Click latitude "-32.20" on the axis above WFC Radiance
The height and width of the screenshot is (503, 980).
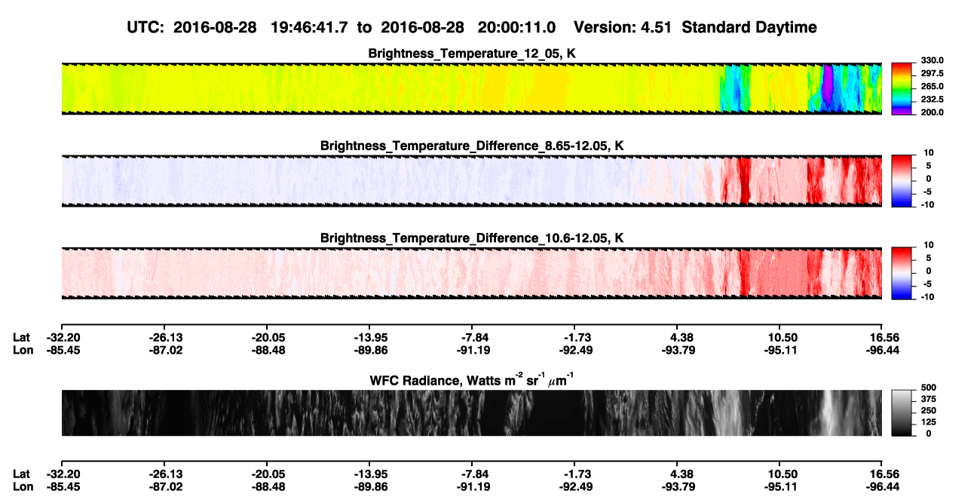[x=62, y=337]
